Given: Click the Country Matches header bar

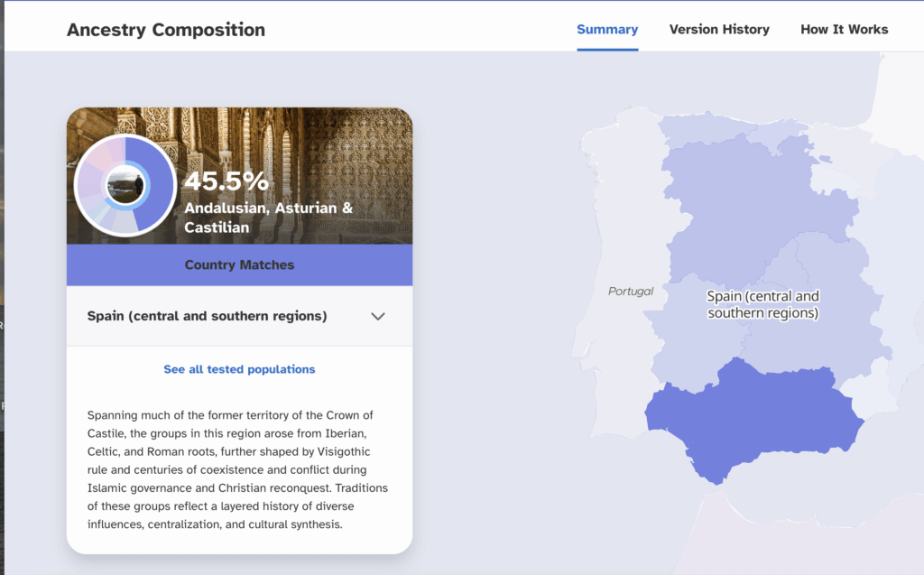Looking at the screenshot, I should pyautogui.click(x=239, y=264).
